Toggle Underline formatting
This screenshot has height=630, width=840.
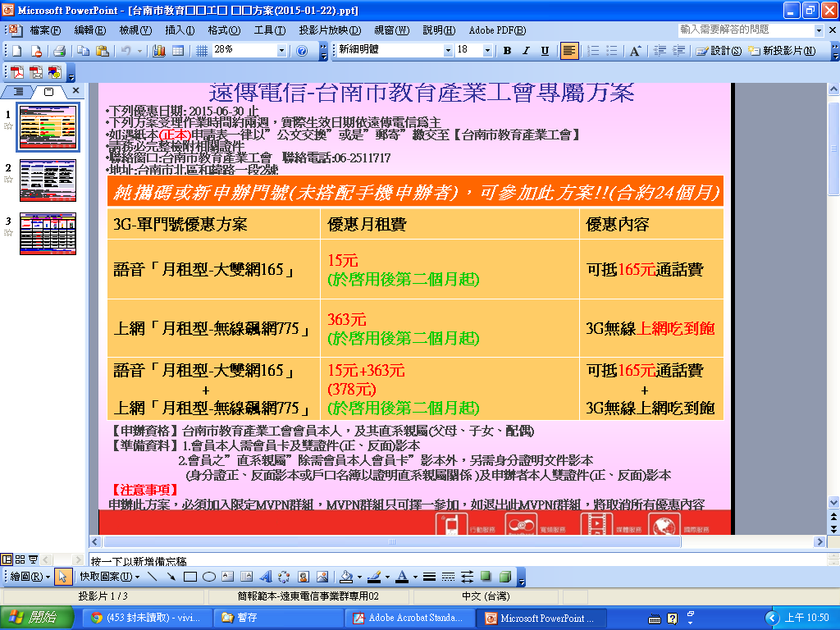pyautogui.click(x=545, y=51)
